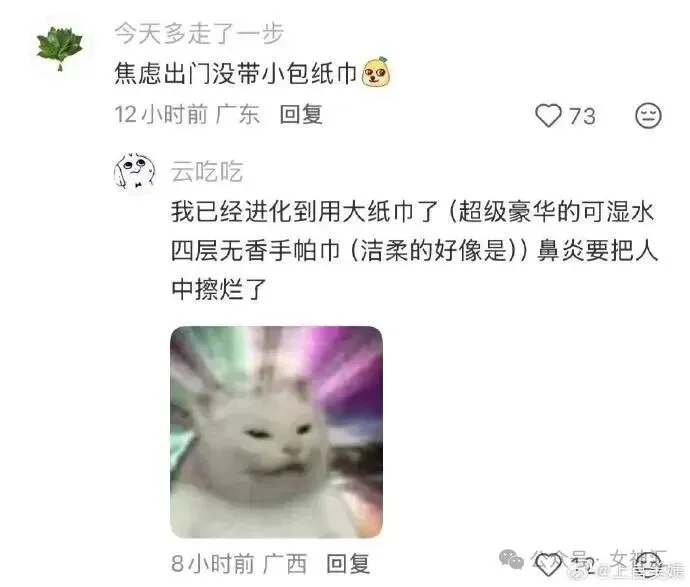Like the comment with 73 likes
Image resolution: width=690 pixels, height=587 pixels.
pyautogui.click(x=548, y=116)
